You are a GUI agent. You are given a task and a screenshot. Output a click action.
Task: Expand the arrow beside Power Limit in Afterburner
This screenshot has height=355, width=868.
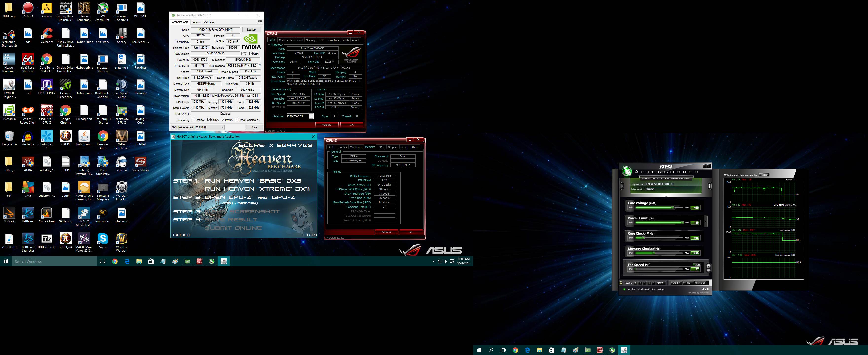coord(705,221)
